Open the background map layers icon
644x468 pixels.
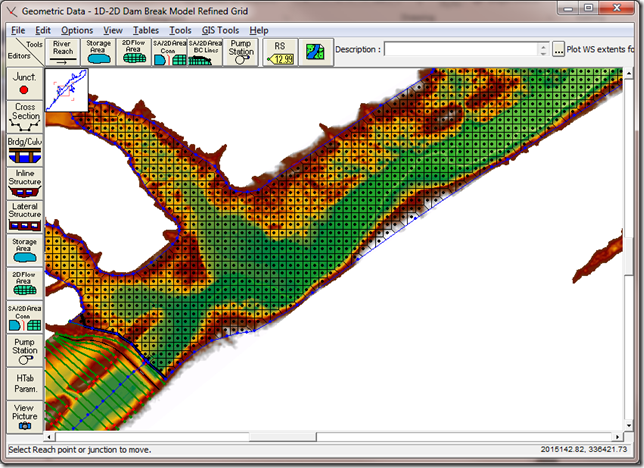(x=315, y=51)
